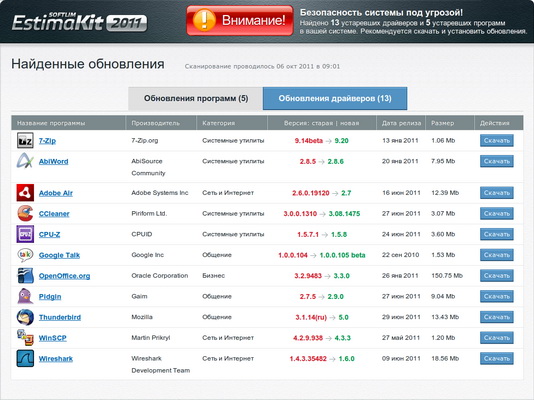Click the 7-Zip application icon
This screenshot has height=400, width=534.
[25, 140]
